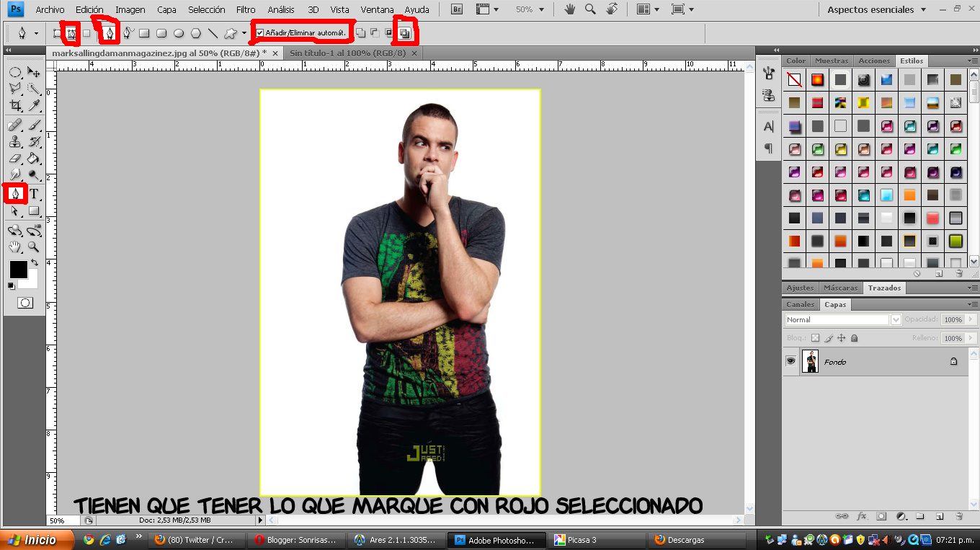Select the Rectangle shape tool in toolbox
This screenshot has height=550, width=980.
pyautogui.click(x=34, y=210)
